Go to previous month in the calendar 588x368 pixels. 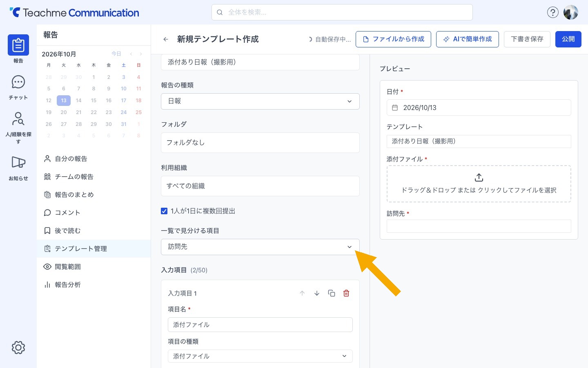(x=131, y=54)
